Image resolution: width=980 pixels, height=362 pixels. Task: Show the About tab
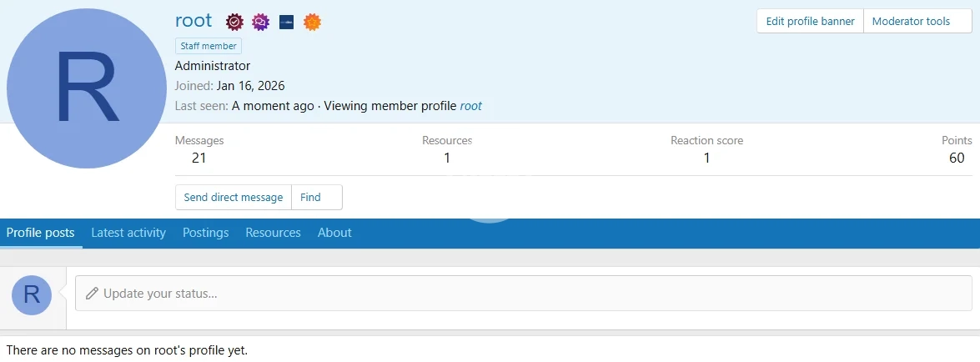tap(334, 233)
